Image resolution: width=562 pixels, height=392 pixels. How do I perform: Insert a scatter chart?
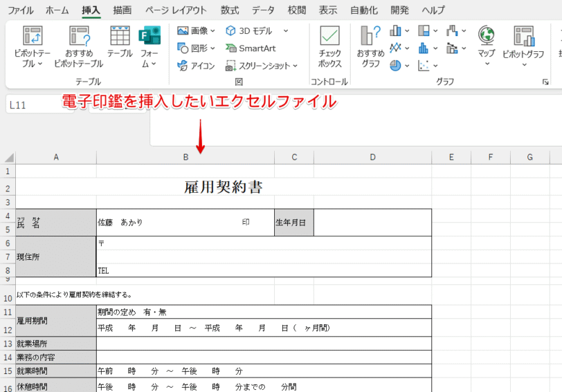tap(424, 66)
